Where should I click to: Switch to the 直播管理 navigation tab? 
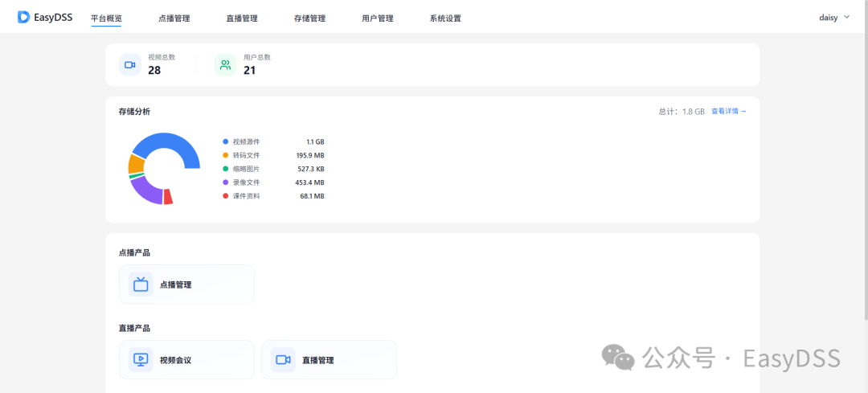(x=242, y=18)
